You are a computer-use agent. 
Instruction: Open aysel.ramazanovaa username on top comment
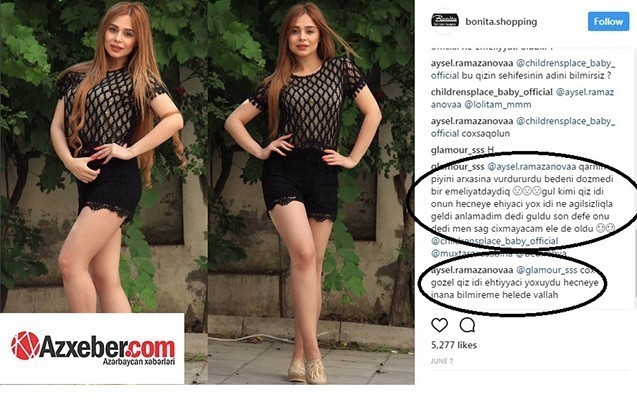[x=472, y=63]
